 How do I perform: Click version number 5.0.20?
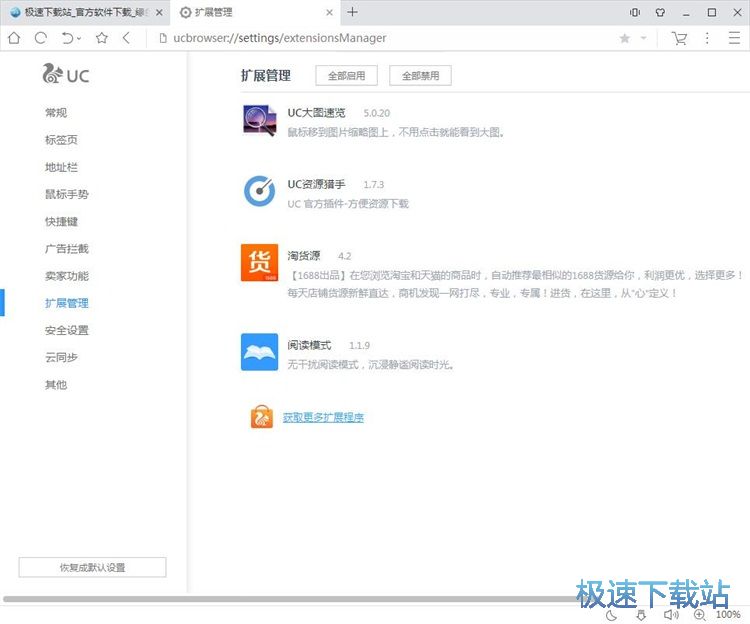pos(377,113)
